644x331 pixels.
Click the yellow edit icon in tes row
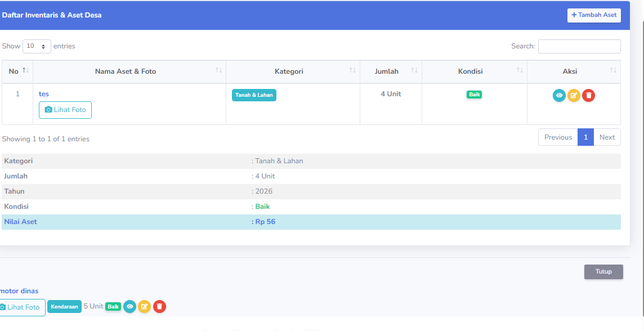click(574, 96)
